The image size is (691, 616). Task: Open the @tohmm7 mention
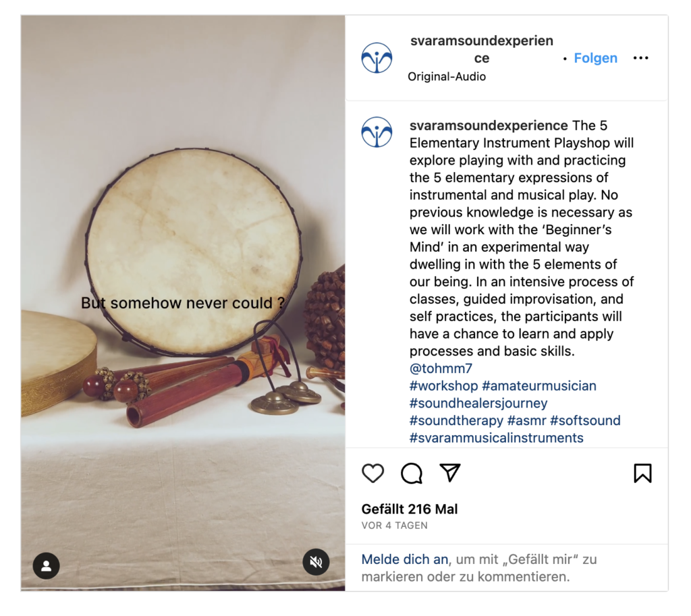click(441, 368)
